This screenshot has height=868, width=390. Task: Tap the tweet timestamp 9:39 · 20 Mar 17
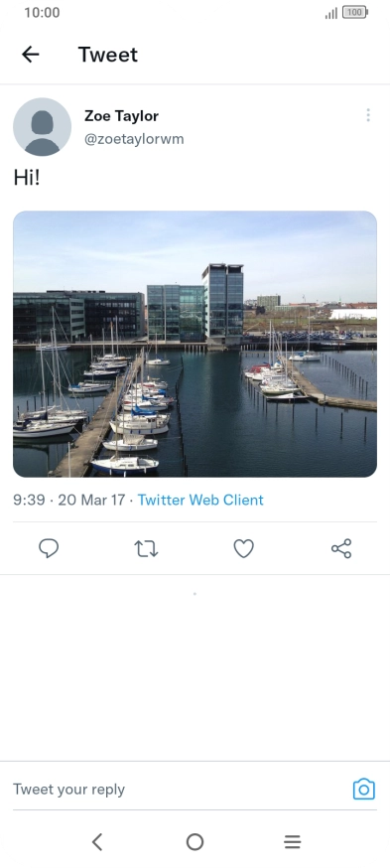[x=69, y=500]
